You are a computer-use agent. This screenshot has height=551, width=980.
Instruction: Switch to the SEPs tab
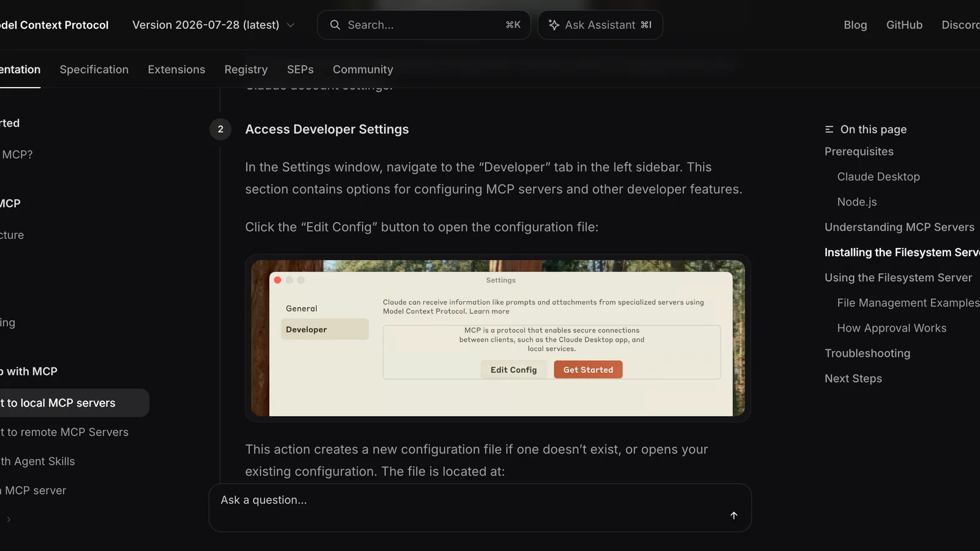click(x=300, y=70)
